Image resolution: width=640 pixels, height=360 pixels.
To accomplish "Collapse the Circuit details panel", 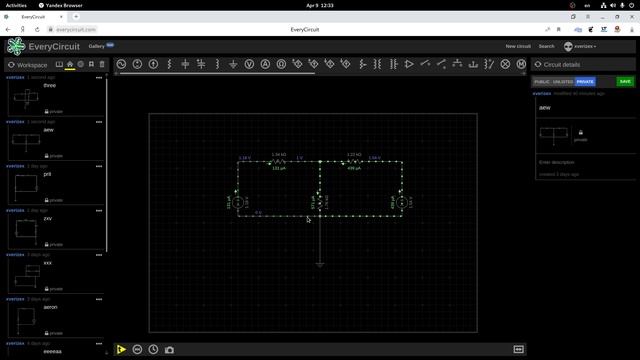I will point(538,64).
